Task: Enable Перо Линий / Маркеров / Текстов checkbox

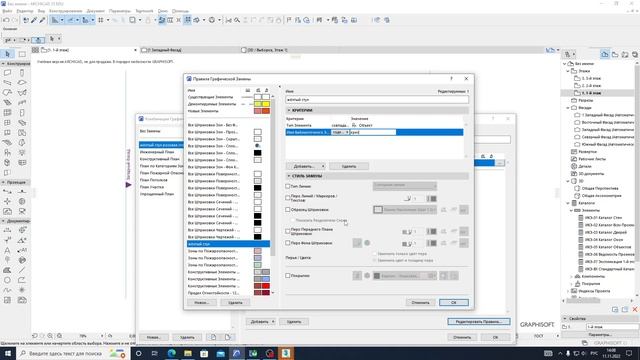Action: [288, 198]
